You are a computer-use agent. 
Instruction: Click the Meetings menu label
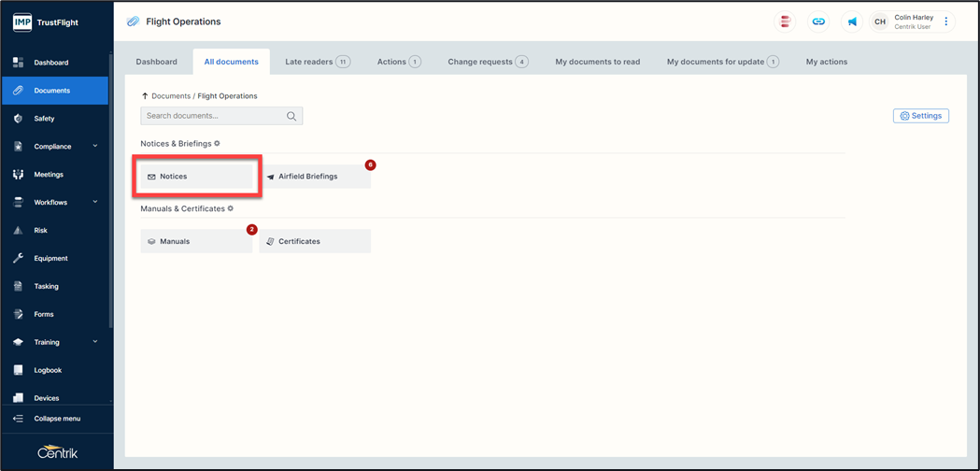(49, 175)
